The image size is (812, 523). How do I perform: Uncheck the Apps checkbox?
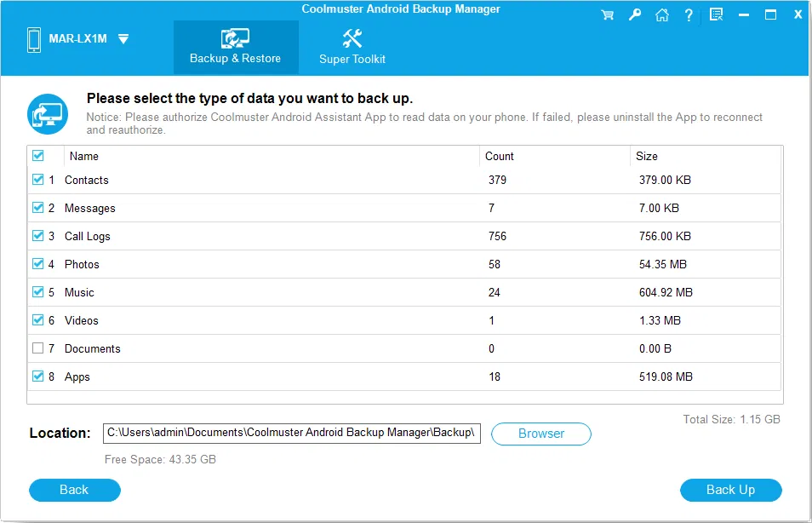(37, 376)
